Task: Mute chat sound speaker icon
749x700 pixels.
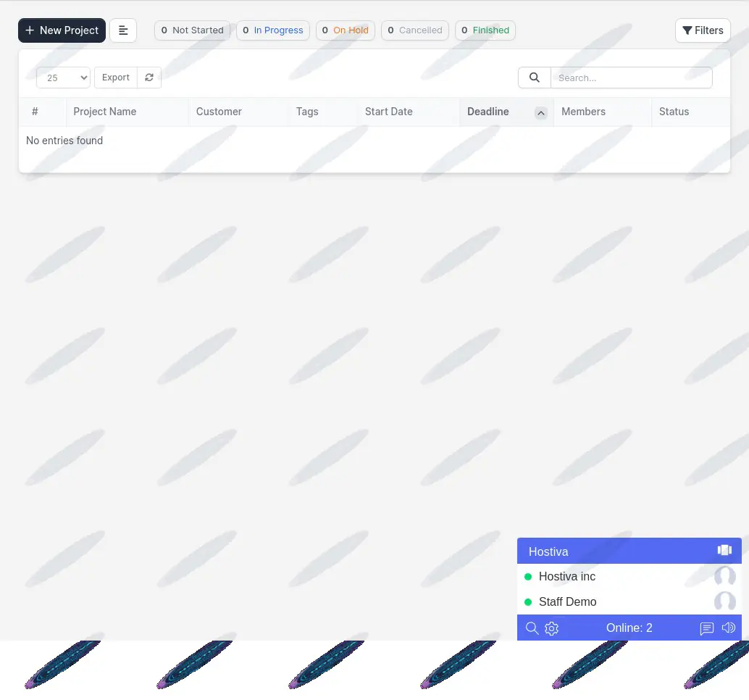Action: [729, 628]
